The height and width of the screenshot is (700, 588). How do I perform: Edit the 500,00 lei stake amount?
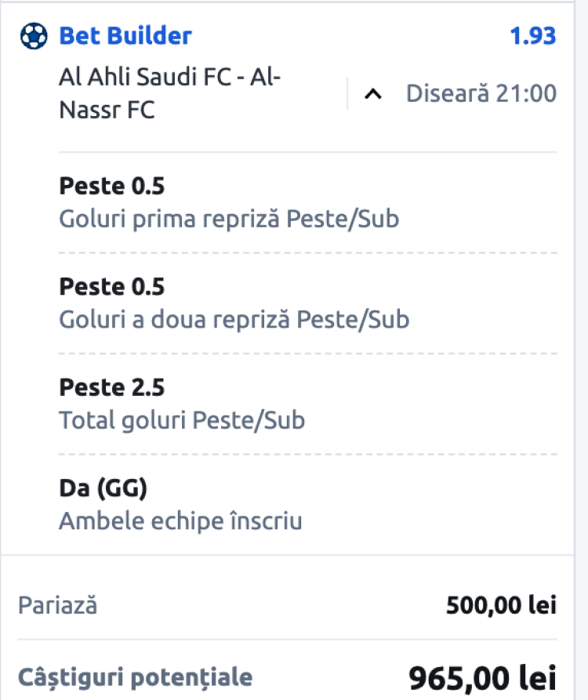click(501, 605)
